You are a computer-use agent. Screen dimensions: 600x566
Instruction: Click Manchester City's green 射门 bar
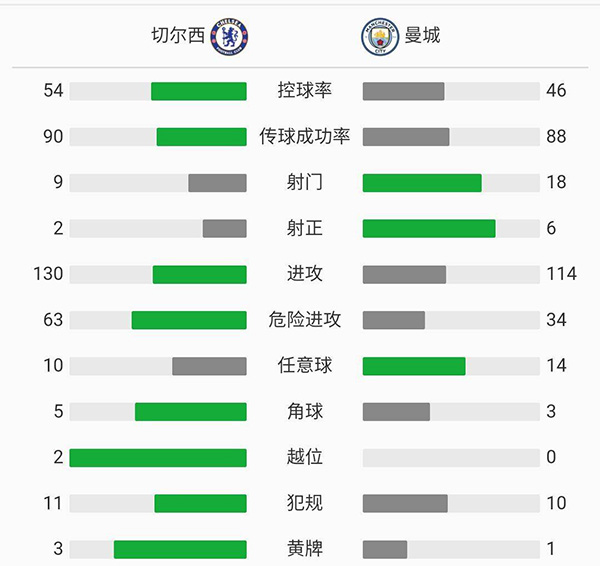point(422,183)
